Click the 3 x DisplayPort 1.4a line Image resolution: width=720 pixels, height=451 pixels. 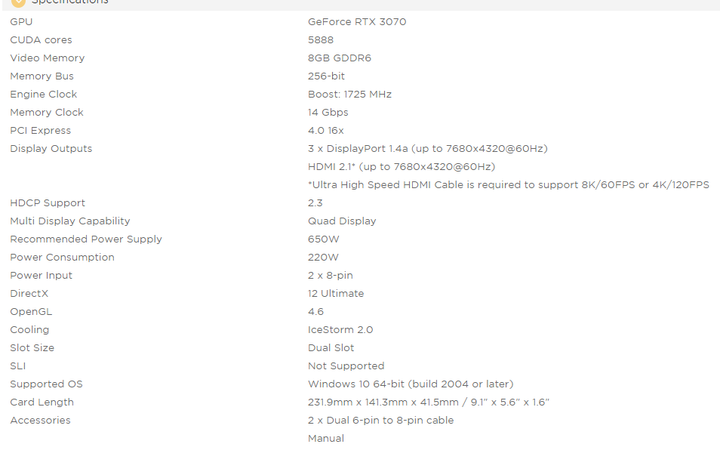428,149
